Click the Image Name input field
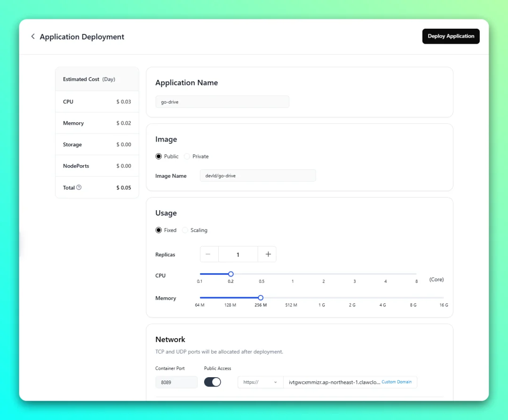Screen dimensions: 508x420 click(x=258, y=175)
